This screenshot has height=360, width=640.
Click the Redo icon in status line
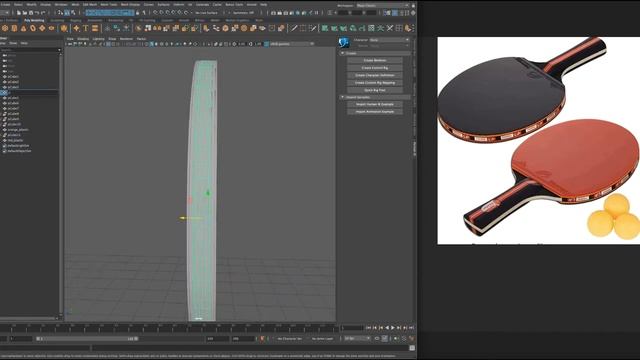(x=43, y=13)
